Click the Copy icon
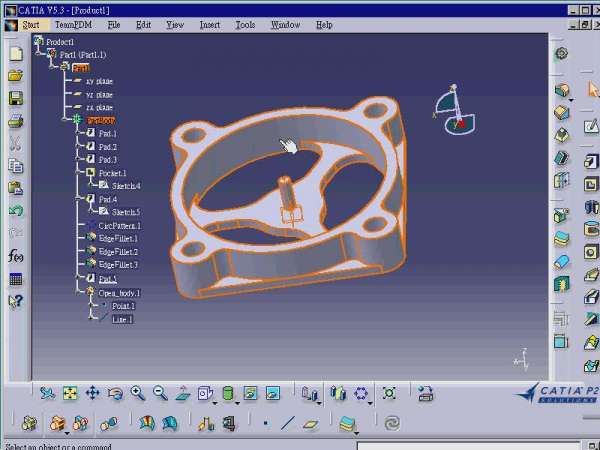This screenshot has width=600, height=450. pos(16,166)
